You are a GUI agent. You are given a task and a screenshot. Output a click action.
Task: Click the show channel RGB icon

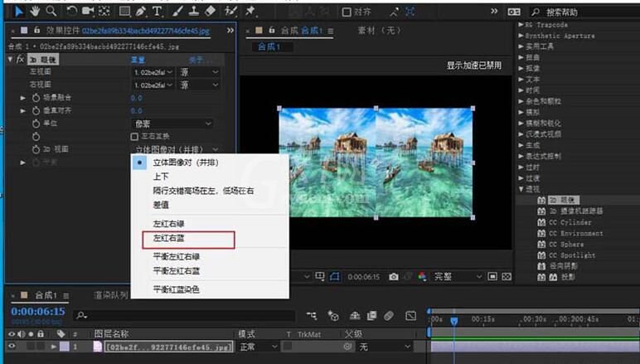coord(423,277)
